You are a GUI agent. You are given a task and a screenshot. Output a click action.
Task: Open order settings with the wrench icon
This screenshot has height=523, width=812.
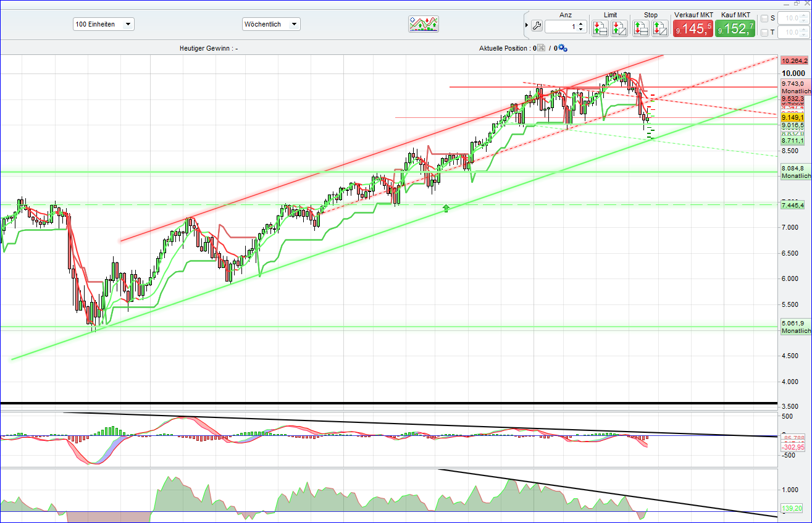click(536, 27)
